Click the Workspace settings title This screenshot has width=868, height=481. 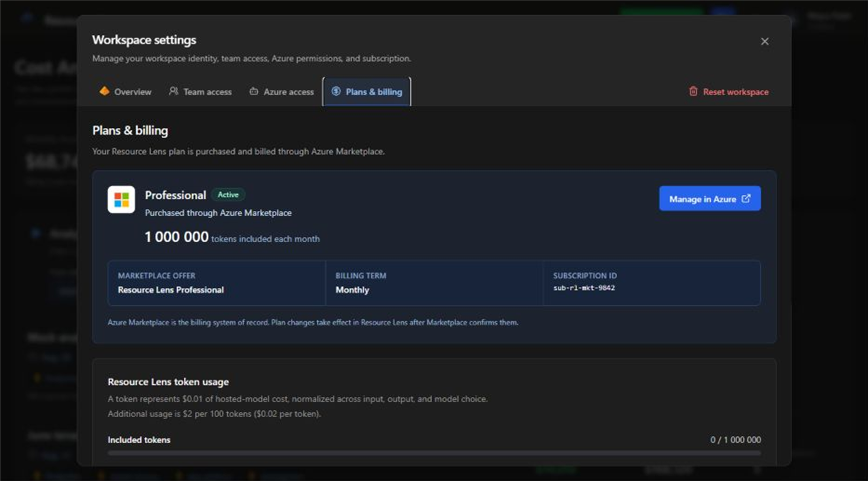pos(144,40)
